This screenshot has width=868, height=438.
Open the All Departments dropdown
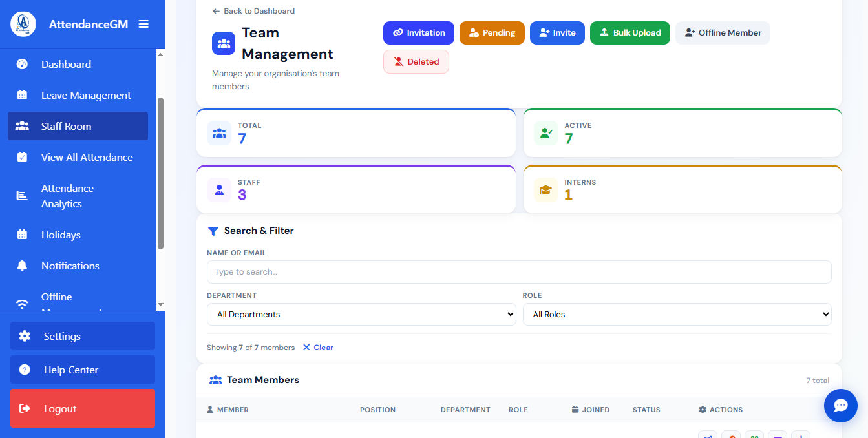(361, 315)
